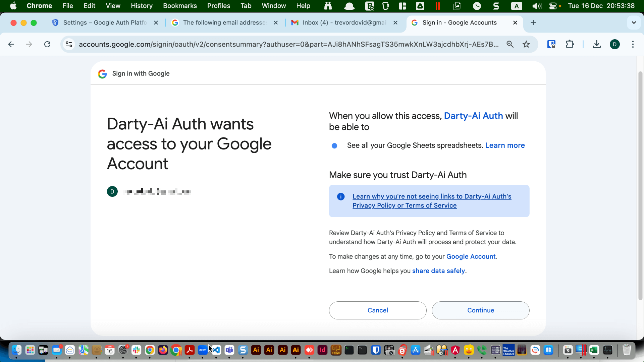Bookmark this page via the star icon
The image size is (644, 362).
click(526, 44)
